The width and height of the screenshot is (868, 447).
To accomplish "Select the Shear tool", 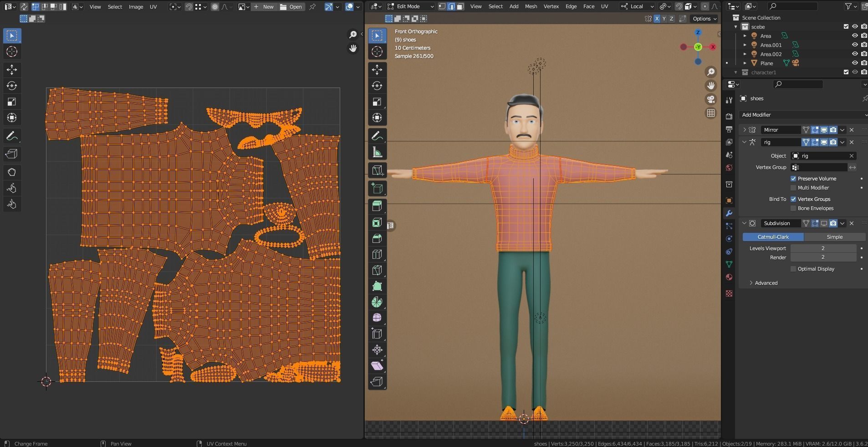I will (x=377, y=365).
